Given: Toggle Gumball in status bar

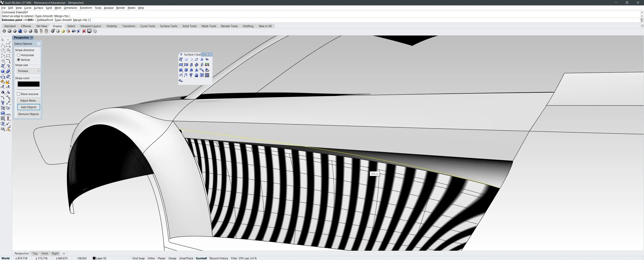Looking at the screenshot, I should [x=201, y=258].
